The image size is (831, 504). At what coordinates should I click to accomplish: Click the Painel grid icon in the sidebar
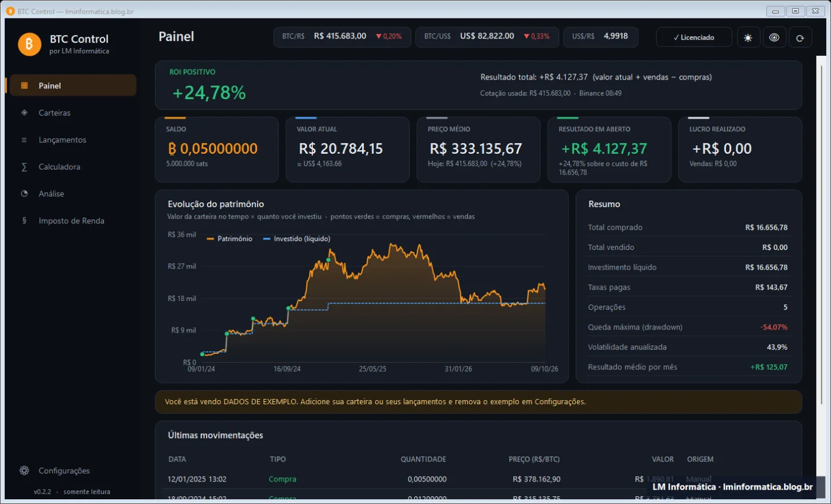tap(24, 85)
